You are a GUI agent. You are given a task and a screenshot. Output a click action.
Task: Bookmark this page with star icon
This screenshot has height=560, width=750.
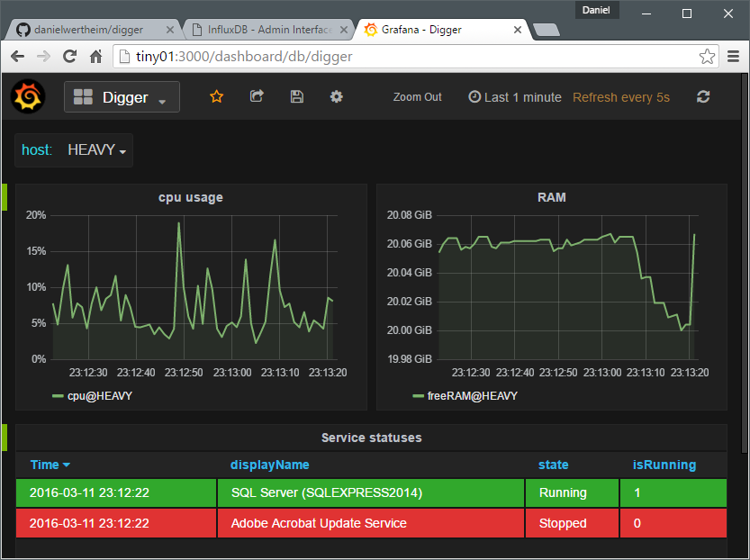707,57
